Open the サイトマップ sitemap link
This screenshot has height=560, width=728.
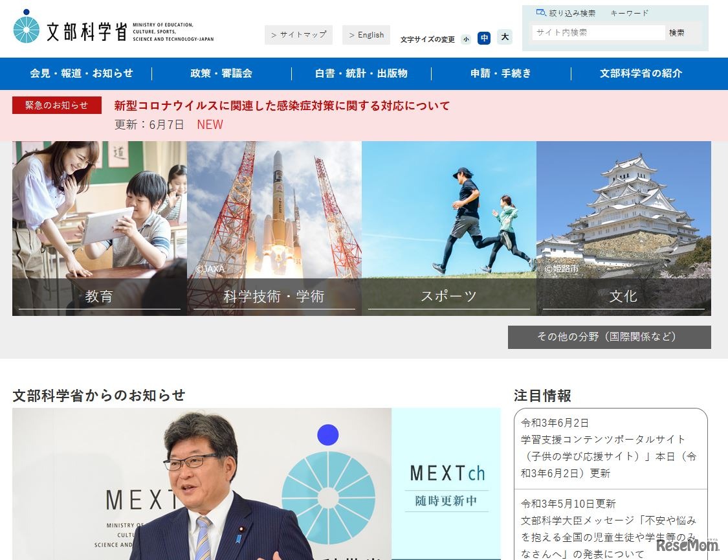point(298,34)
